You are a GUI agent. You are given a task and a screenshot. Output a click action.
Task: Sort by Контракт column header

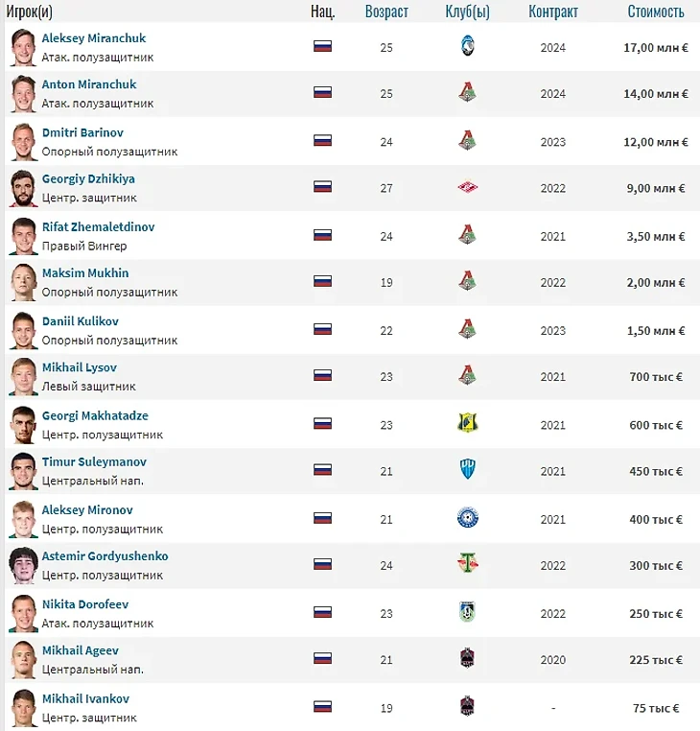click(553, 12)
